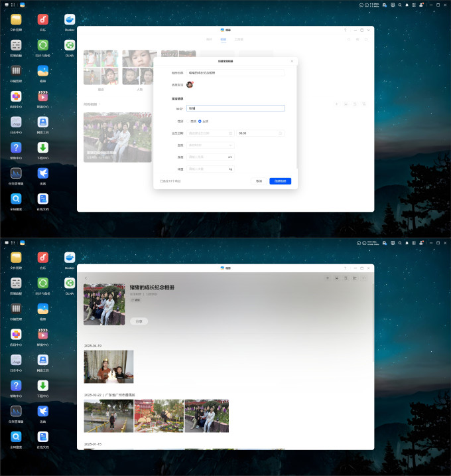Image resolution: width=451 pixels, height=476 pixels.
Task: Click the sort icon in album detail toolbar
Action: coord(355,278)
